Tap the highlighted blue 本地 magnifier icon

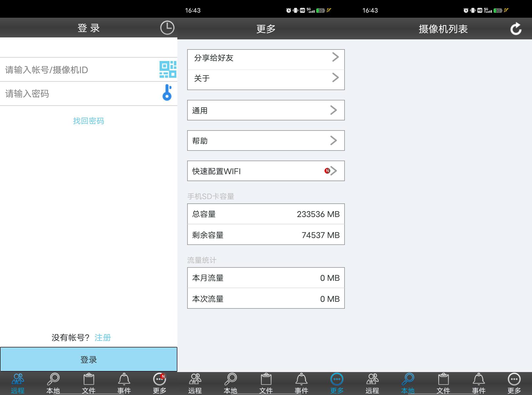[x=408, y=380]
